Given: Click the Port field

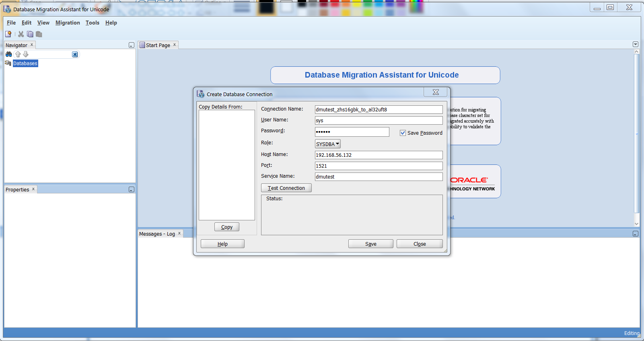Looking at the screenshot, I should point(379,166).
